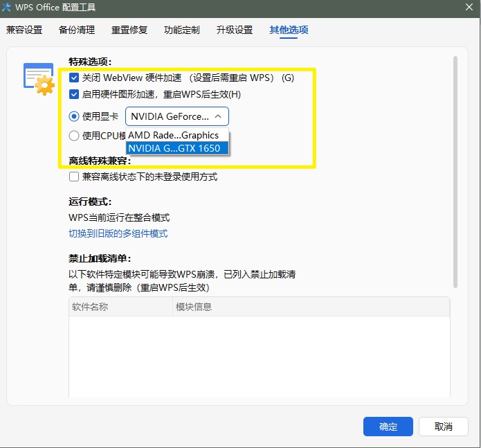Viewport: 481px width, 448px height.
Task: Click the WPS Office wrench title icon
Action: click(x=6, y=7)
